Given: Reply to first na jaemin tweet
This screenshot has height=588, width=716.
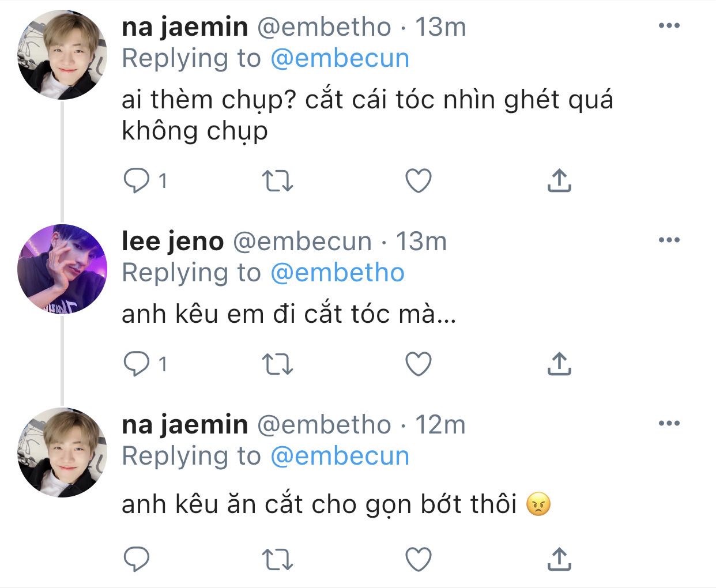Looking at the screenshot, I should click(137, 181).
